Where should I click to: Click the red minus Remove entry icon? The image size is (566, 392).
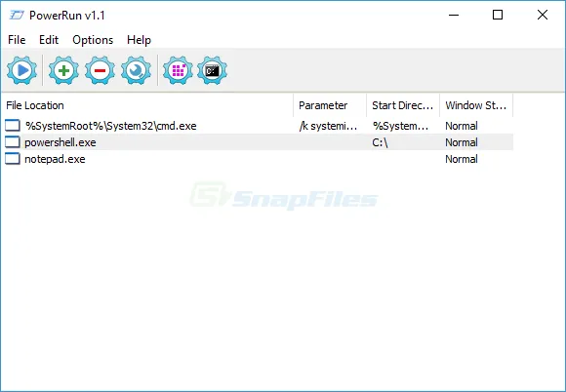[100, 70]
